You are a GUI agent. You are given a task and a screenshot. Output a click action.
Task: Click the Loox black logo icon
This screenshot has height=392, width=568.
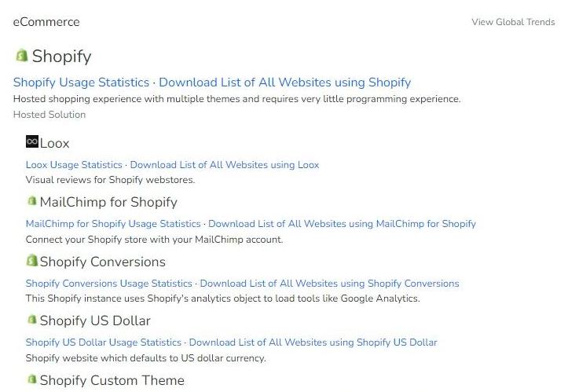32,142
